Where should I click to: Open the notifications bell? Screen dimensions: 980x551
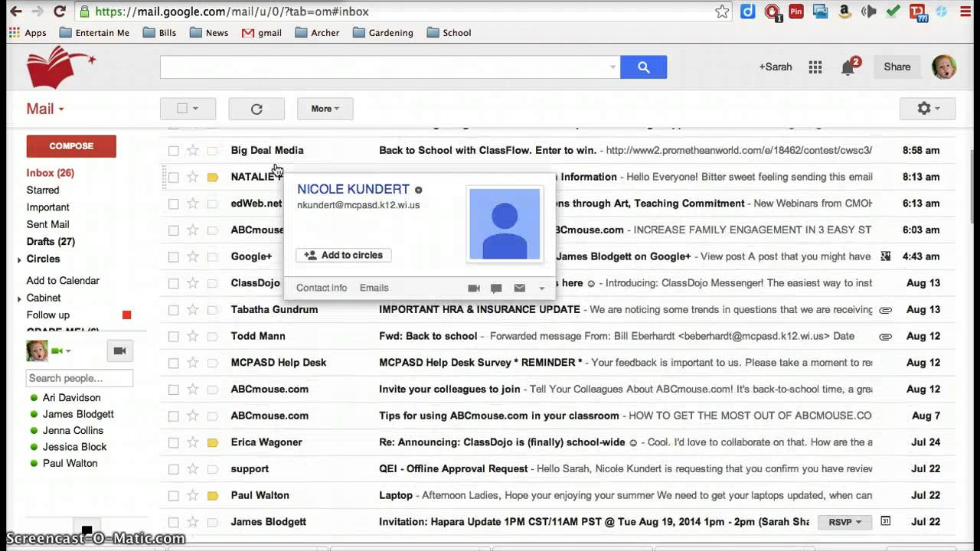(848, 67)
